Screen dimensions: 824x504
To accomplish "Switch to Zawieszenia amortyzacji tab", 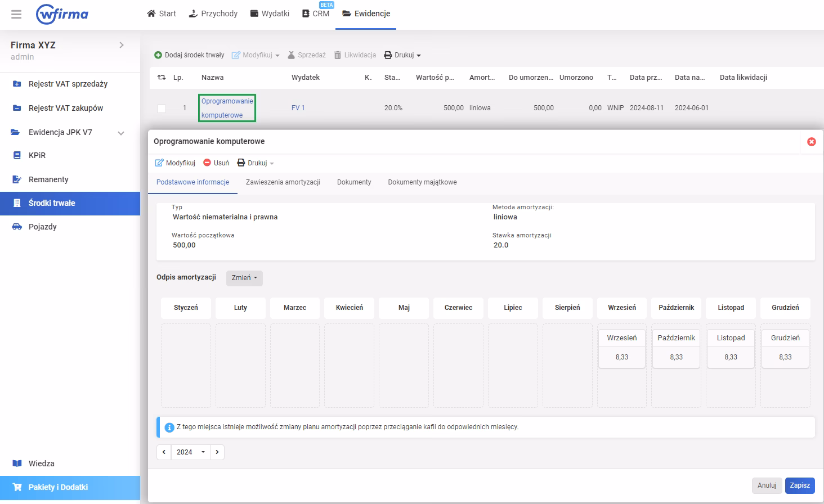I will pos(283,182).
